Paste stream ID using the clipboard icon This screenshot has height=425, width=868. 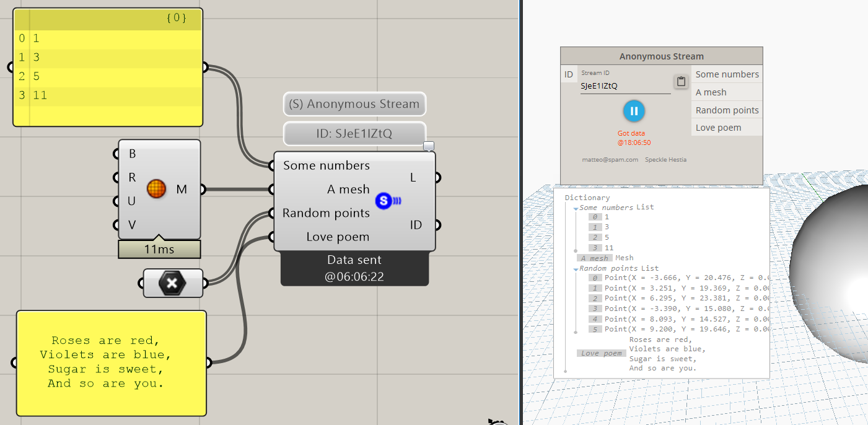tap(681, 82)
